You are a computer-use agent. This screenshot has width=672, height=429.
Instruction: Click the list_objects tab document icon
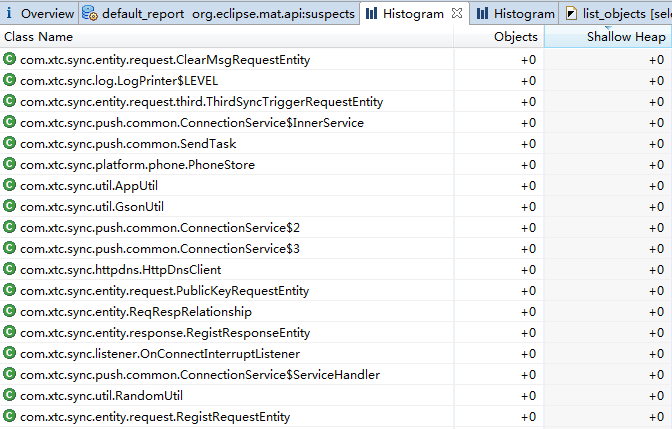coord(571,13)
